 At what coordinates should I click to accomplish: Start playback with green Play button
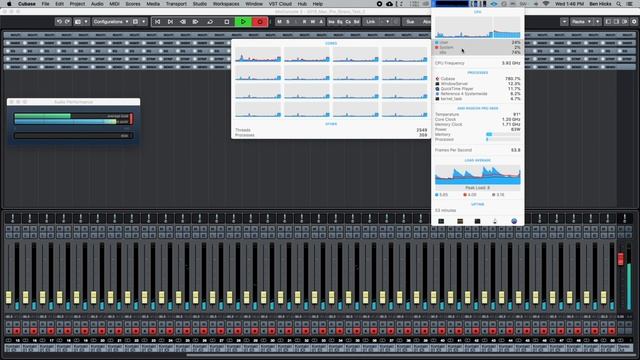(243, 22)
